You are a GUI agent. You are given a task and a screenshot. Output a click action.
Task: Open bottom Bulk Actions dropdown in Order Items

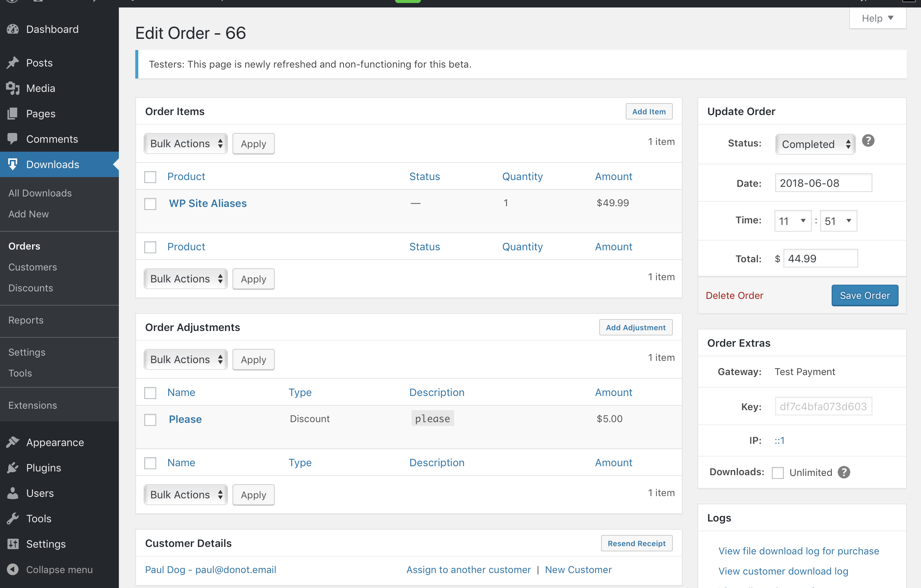tap(186, 279)
